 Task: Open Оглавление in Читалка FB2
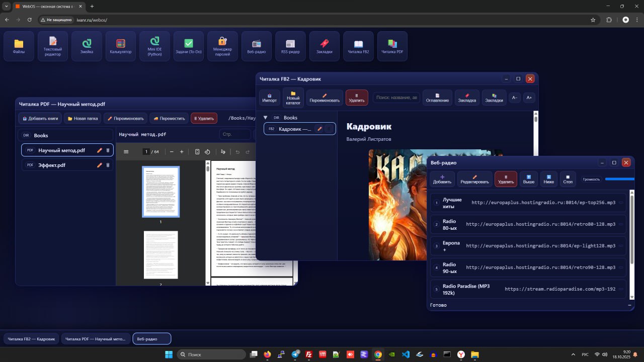[x=437, y=98]
